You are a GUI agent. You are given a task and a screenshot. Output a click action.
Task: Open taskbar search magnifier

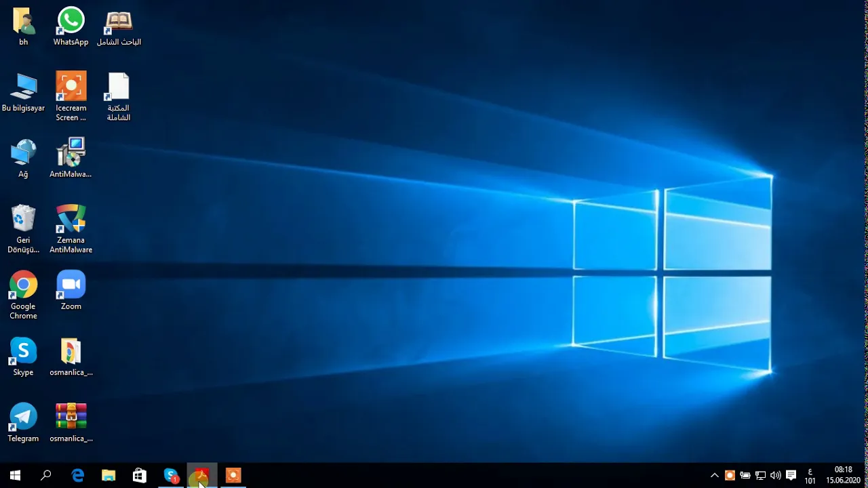46,475
